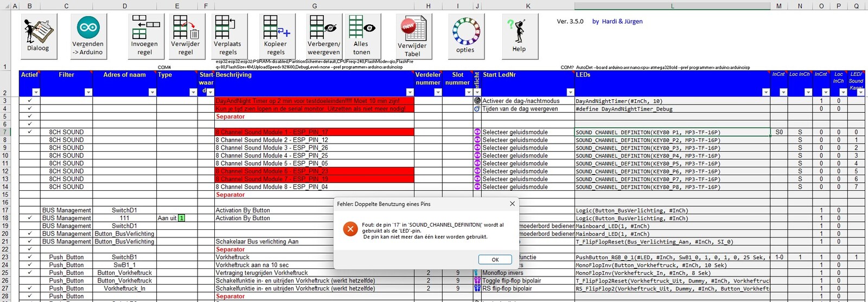
Task: Click the Verwijder regel icon
Action: click(186, 36)
